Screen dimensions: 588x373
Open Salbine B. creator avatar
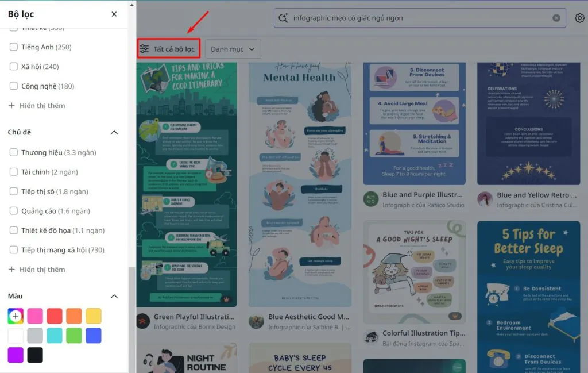(256, 321)
